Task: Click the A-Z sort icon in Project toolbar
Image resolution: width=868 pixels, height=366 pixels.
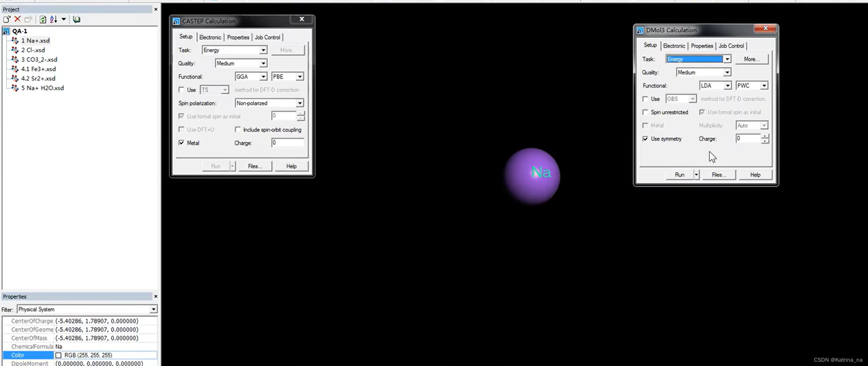Action: click(x=53, y=19)
